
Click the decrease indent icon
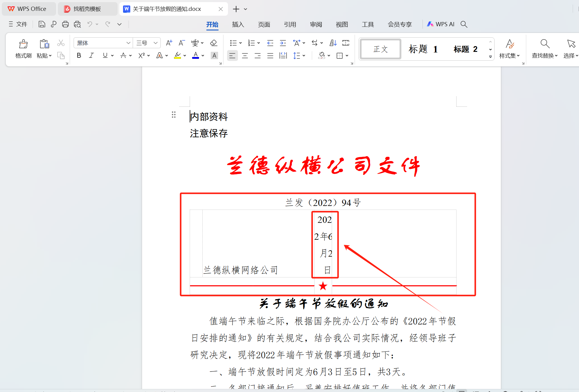270,43
